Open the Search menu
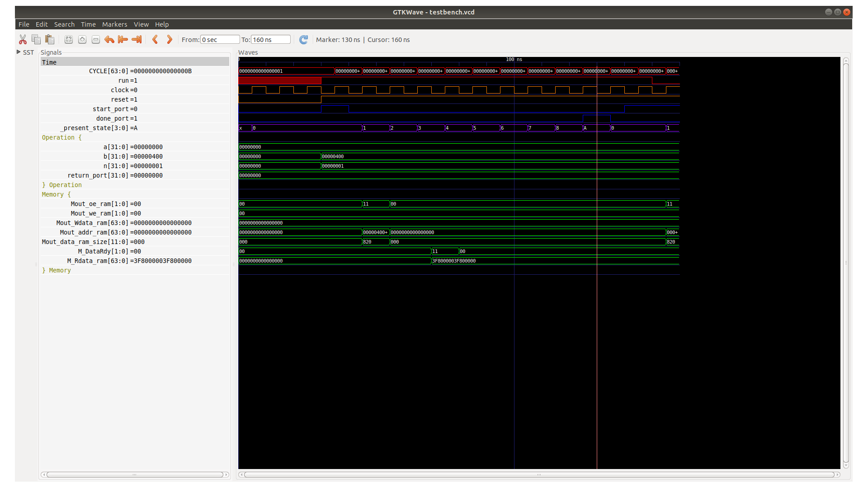Viewport: 868px width, 488px height. pos(64,24)
